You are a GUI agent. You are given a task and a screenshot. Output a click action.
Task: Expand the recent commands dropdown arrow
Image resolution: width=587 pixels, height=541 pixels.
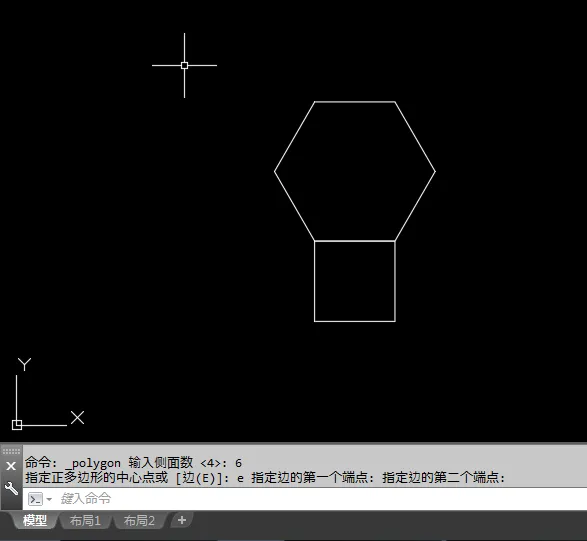[49, 499]
